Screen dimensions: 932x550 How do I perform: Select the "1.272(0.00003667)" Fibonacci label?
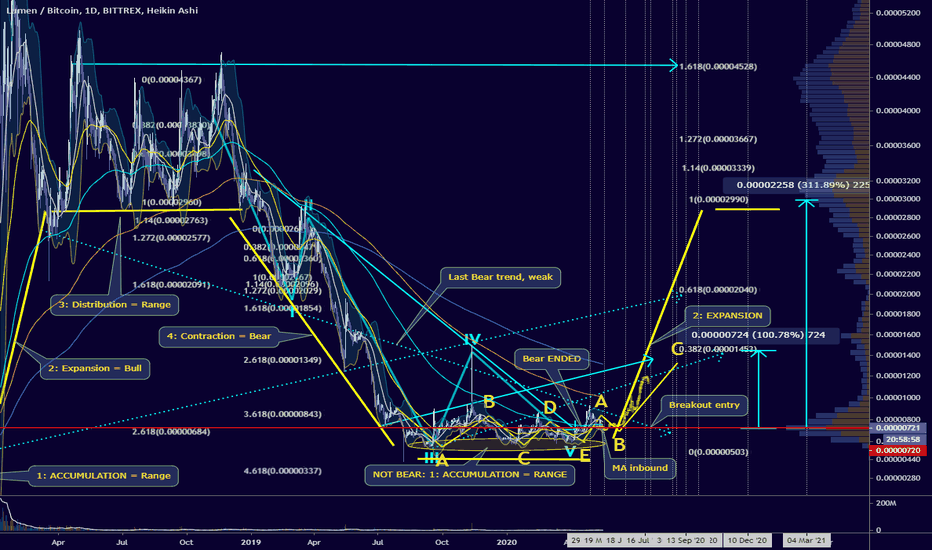718,139
